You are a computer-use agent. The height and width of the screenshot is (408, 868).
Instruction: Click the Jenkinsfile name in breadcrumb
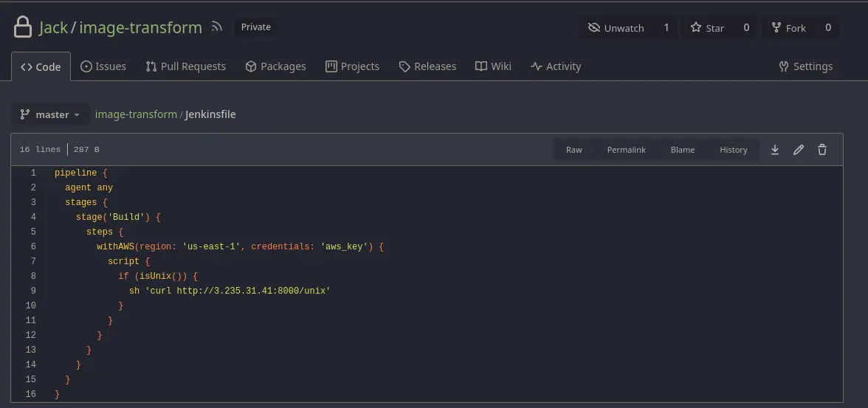pos(210,114)
